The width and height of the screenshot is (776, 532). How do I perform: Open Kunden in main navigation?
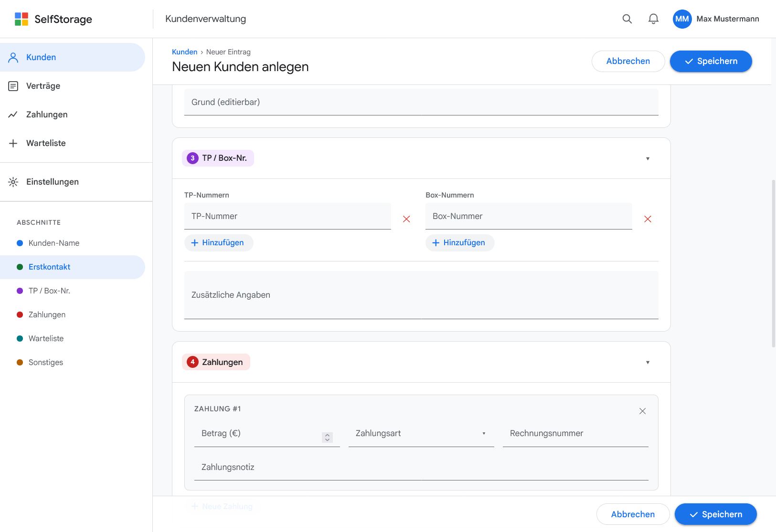coord(73,57)
